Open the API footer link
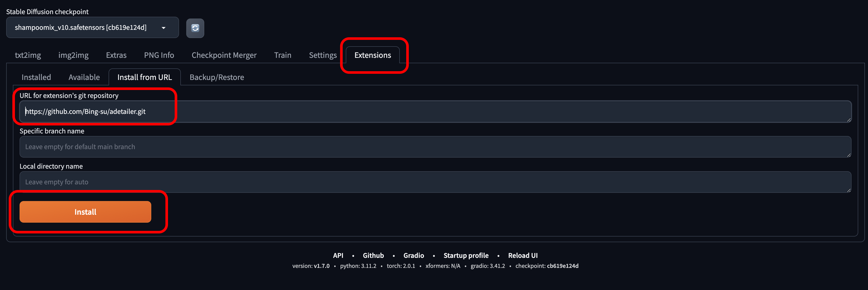 tap(338, 256)
